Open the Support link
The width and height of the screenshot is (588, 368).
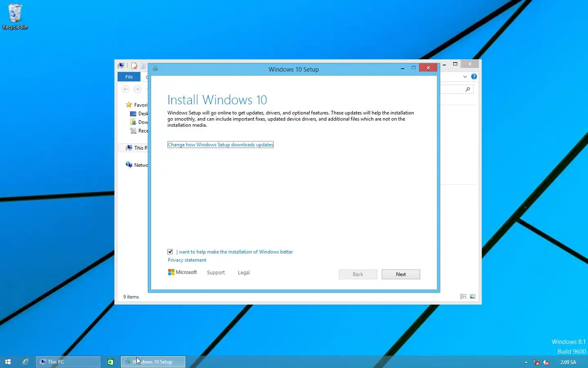216,273
